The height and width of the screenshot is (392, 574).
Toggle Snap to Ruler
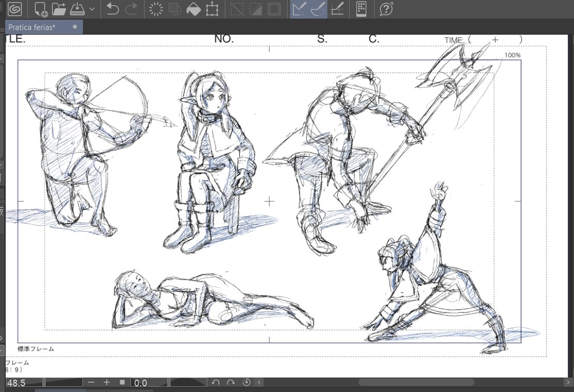pos(299,9)
